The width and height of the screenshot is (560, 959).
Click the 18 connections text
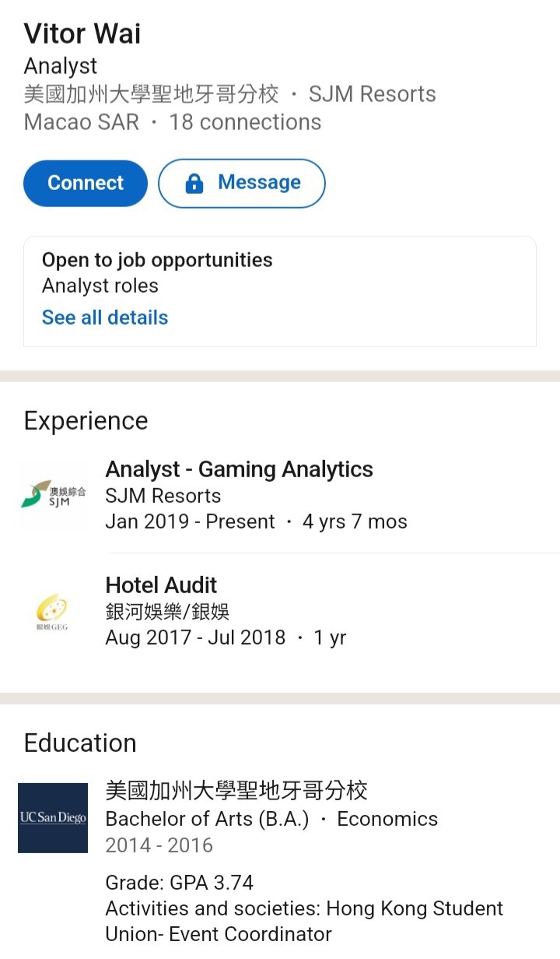[x=245, y=122]
